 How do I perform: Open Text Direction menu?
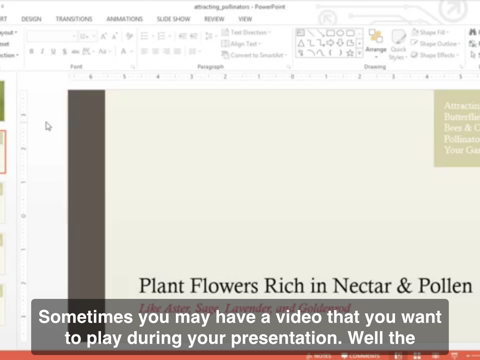(x=247, y=32)
